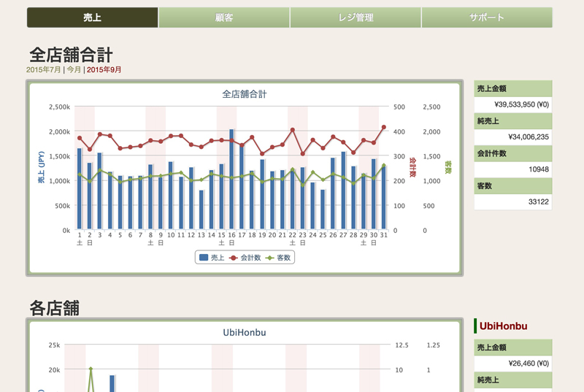The width and height of the screenshot is (584, 392).
Task: Click the 10948 transaction count value
Action: [539, 169]
